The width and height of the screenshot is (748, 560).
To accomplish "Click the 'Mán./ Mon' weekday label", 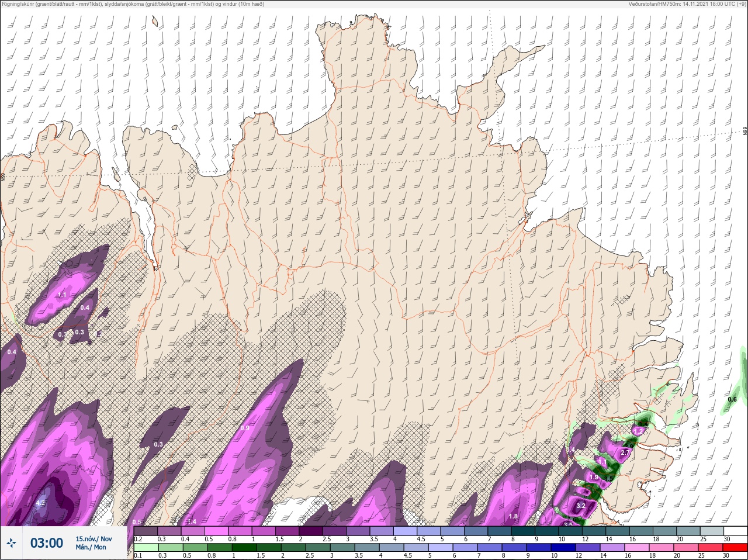I will click(x=91, y=548).
